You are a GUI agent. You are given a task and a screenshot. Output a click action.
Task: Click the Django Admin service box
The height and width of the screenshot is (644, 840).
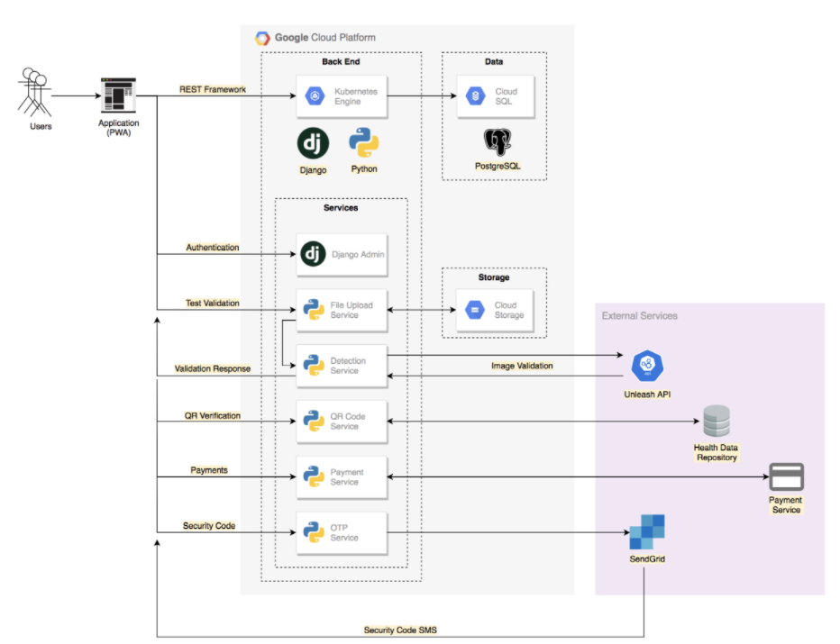pyautogui.click(x=342, y=255)
